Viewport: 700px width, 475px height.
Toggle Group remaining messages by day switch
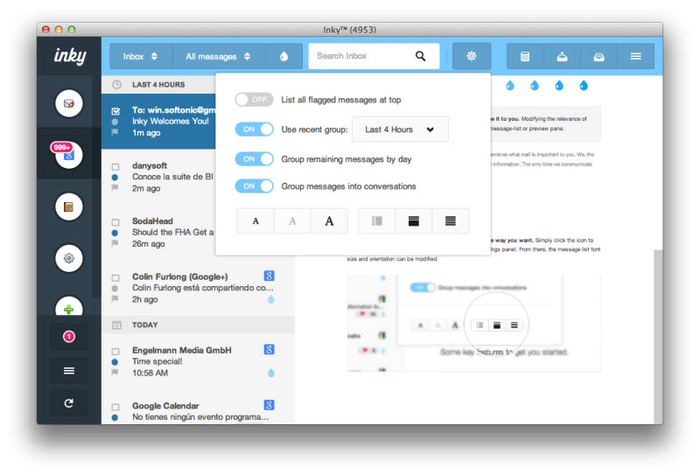(x=254, y=159)
